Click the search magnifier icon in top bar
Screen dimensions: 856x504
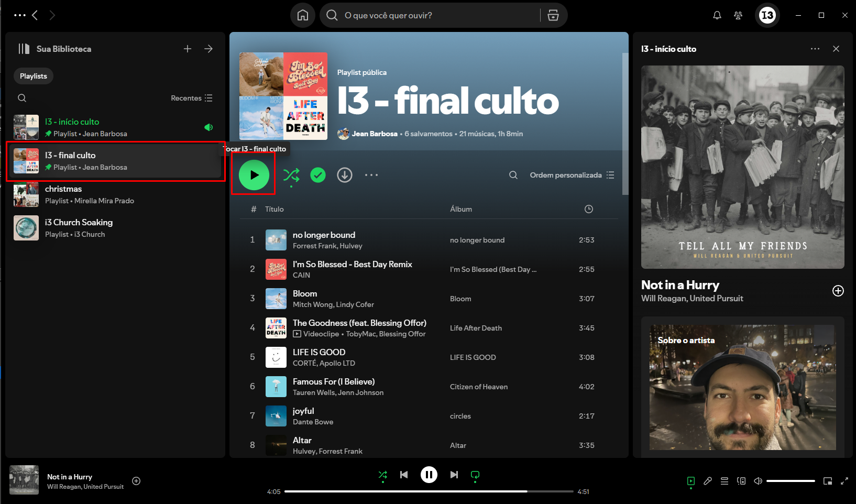click(x=332, y=15)
